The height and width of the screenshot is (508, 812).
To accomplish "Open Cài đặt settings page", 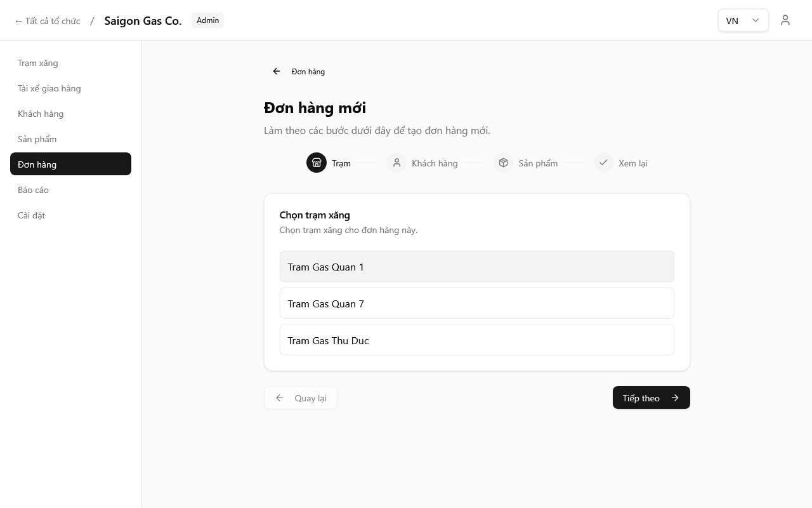I will tap(31, 215).
